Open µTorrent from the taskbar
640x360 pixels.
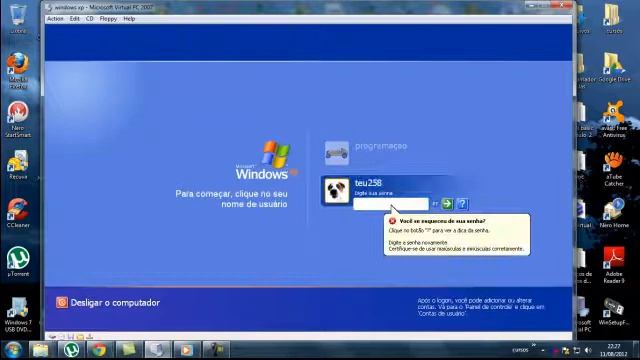pos(71,350)
